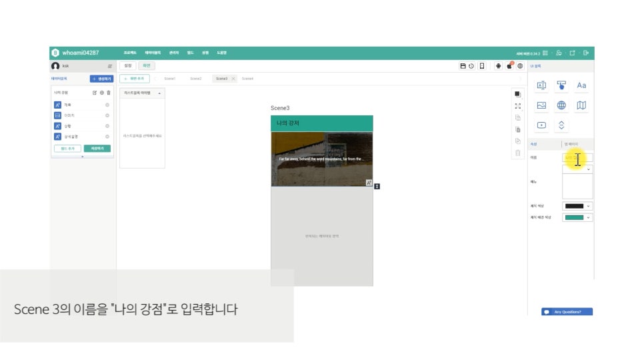Close the Scene3 tab with its X
Screen dimensions: 644x362
pyautogui.click(x=233, y=79)
